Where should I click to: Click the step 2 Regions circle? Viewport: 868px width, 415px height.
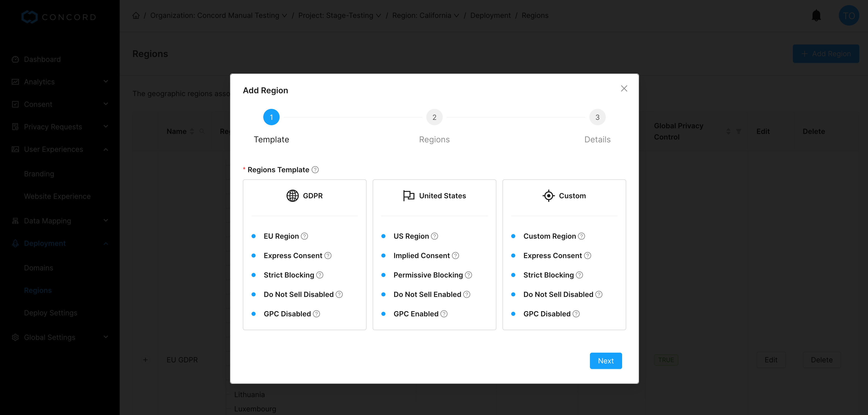(434, 117)
